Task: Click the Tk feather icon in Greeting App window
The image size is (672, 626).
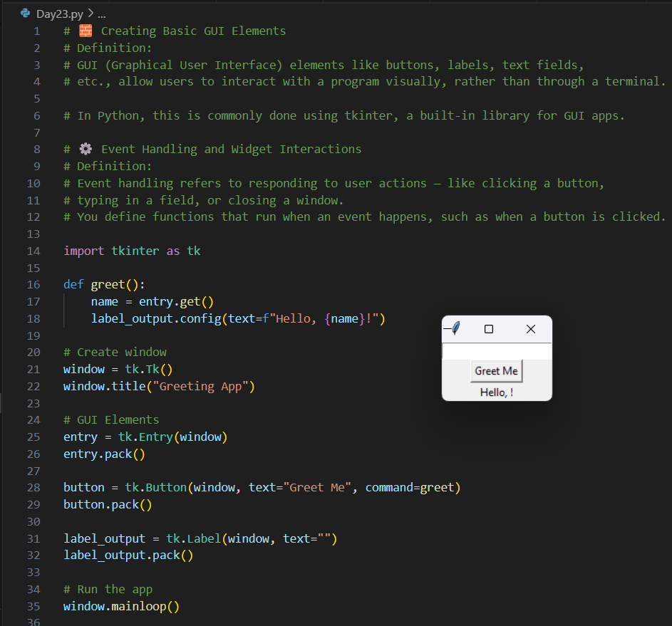Action: tap(456, 328)
